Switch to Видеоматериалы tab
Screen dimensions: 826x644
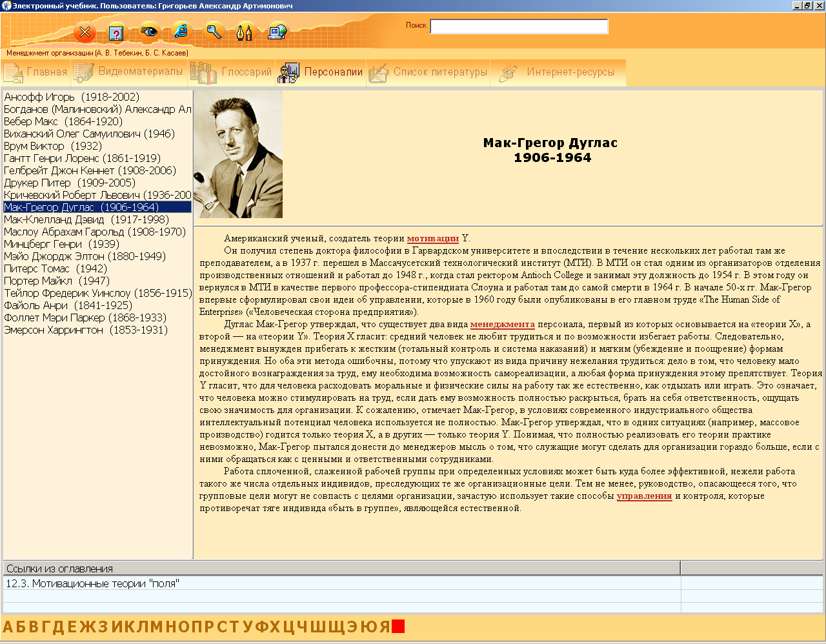click(129, 72)
